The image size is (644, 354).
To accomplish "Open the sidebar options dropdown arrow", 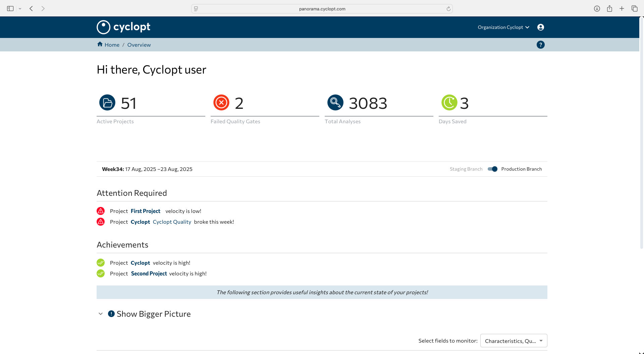I will [20, 9].
